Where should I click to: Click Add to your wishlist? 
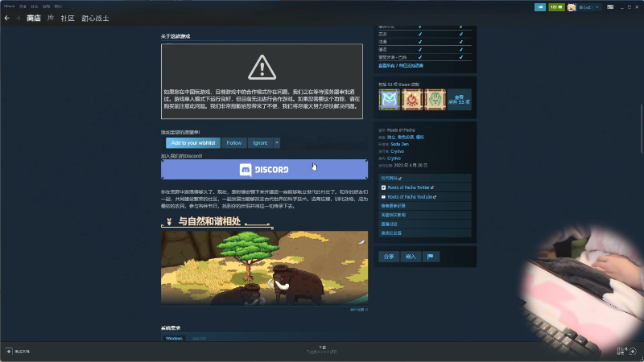point(193,143)
